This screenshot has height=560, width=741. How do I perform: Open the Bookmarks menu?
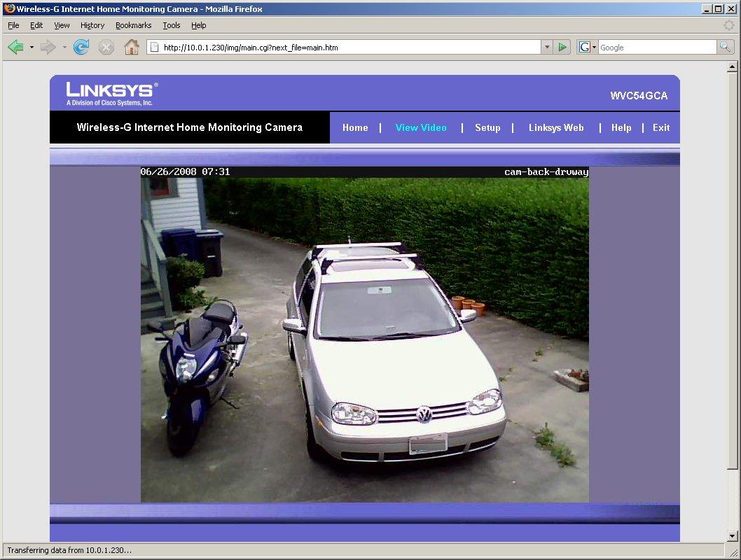point(133,25)
